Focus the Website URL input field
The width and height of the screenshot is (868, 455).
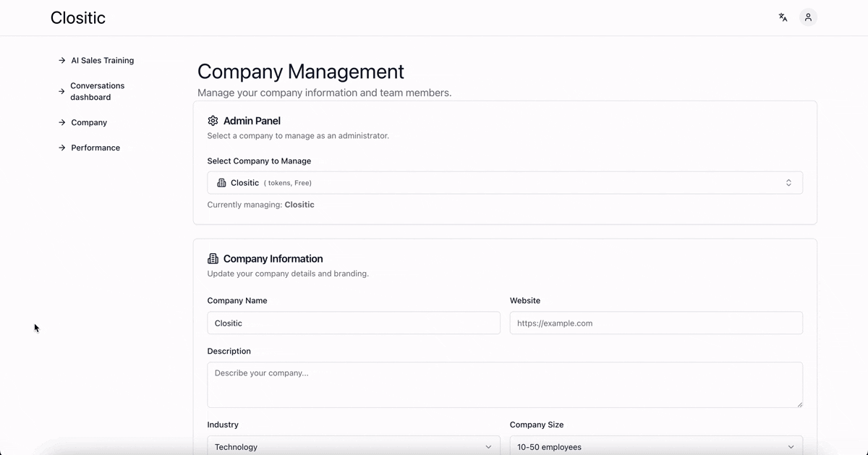[x=655, y=323]
